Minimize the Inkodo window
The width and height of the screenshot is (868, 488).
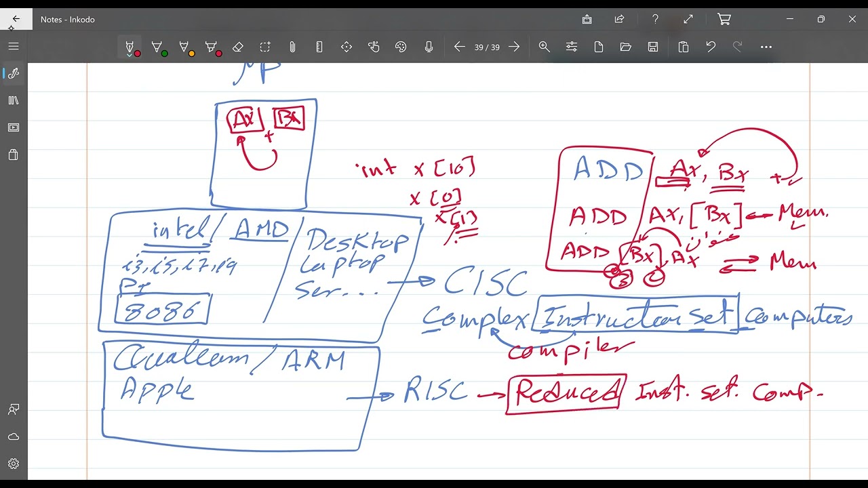(790, 19)
